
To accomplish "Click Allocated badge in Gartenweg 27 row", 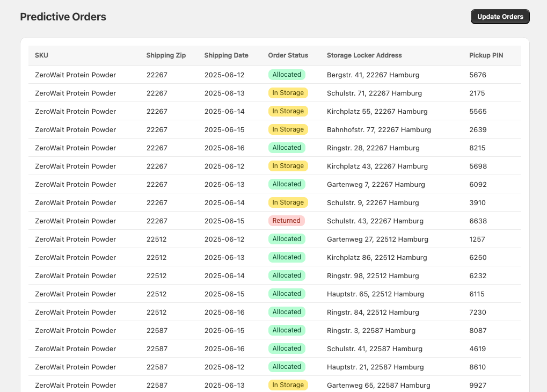I will click(x=287, y=239).
